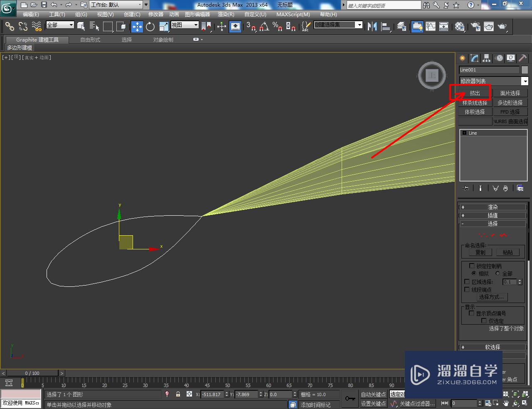Open the Material Editor icon

(x=459, y=27)
